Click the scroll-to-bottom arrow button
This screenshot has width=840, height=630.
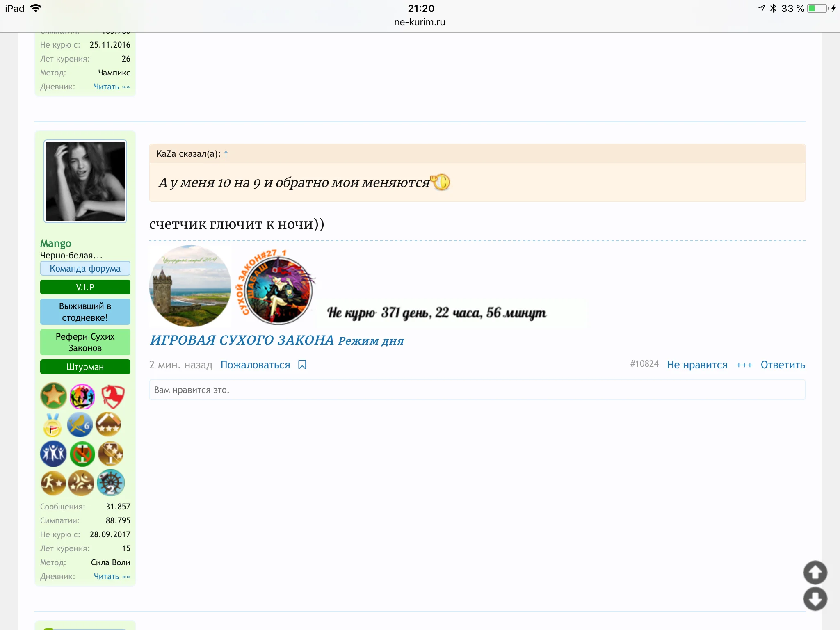(815, 599)
